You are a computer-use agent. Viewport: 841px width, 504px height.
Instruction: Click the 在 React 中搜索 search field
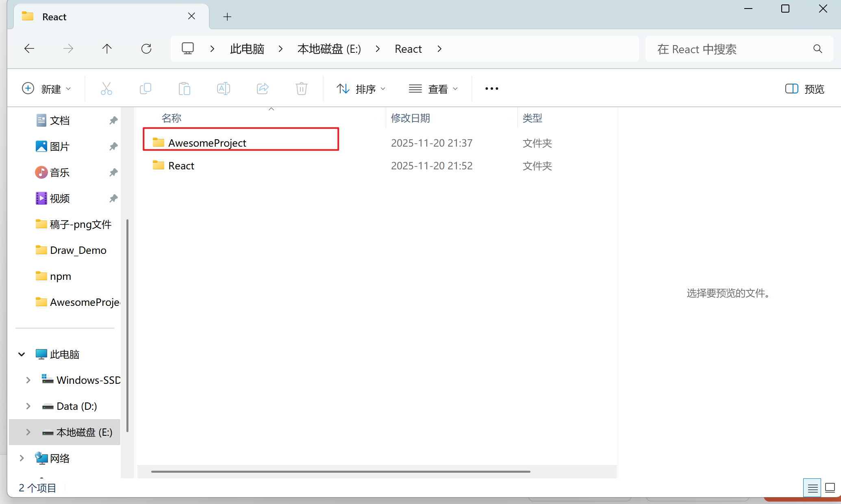tap(732, 49)
